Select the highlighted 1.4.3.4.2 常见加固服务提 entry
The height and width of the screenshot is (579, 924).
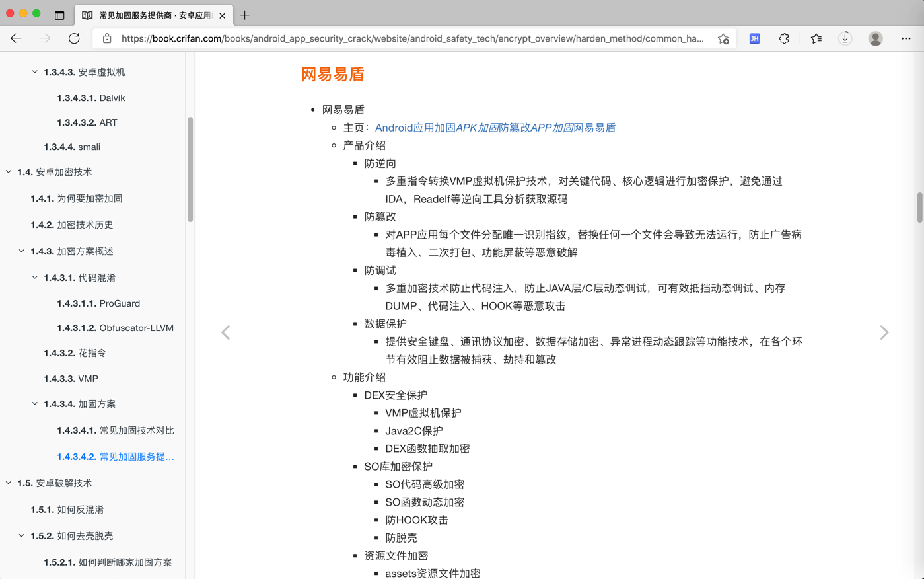pos(116,457)
